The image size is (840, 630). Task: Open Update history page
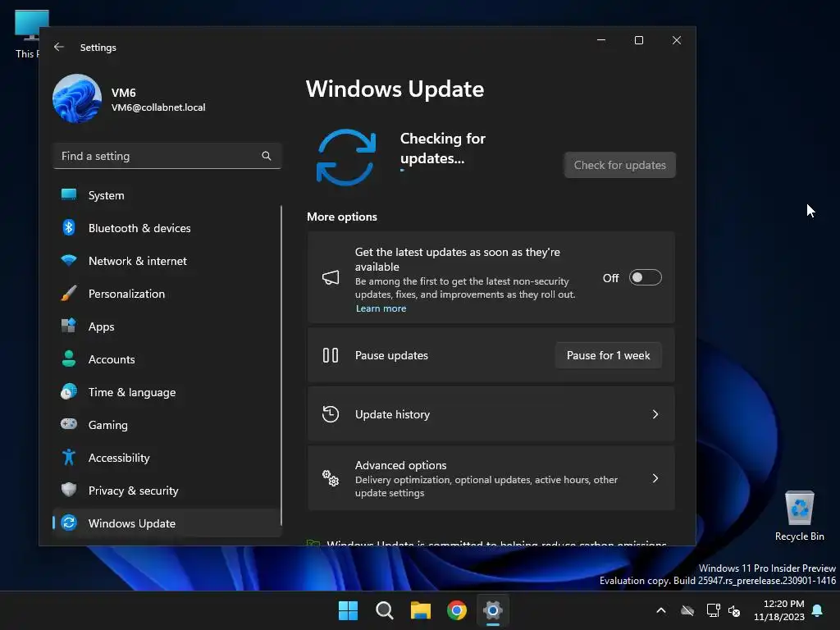click(491, 414)
